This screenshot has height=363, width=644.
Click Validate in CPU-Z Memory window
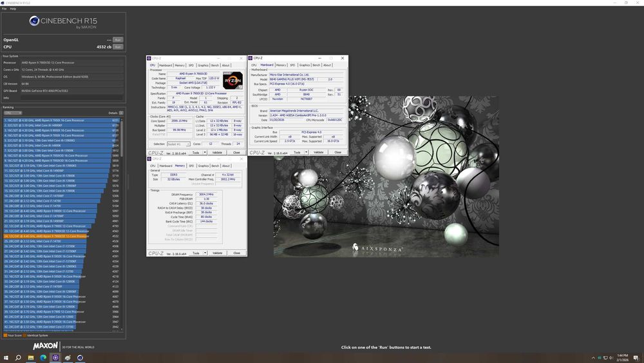coord(217,253)
